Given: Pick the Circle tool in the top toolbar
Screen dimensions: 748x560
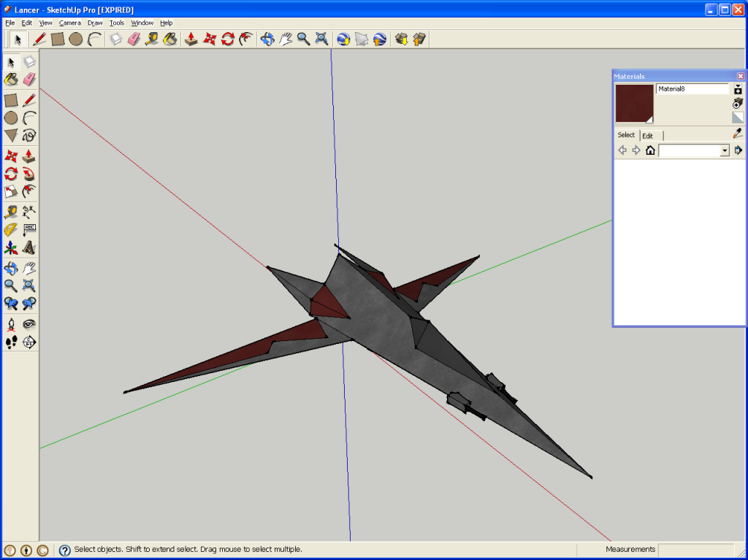Looking at the screenshot, I should pyautogui.click(x=76, y=39).
